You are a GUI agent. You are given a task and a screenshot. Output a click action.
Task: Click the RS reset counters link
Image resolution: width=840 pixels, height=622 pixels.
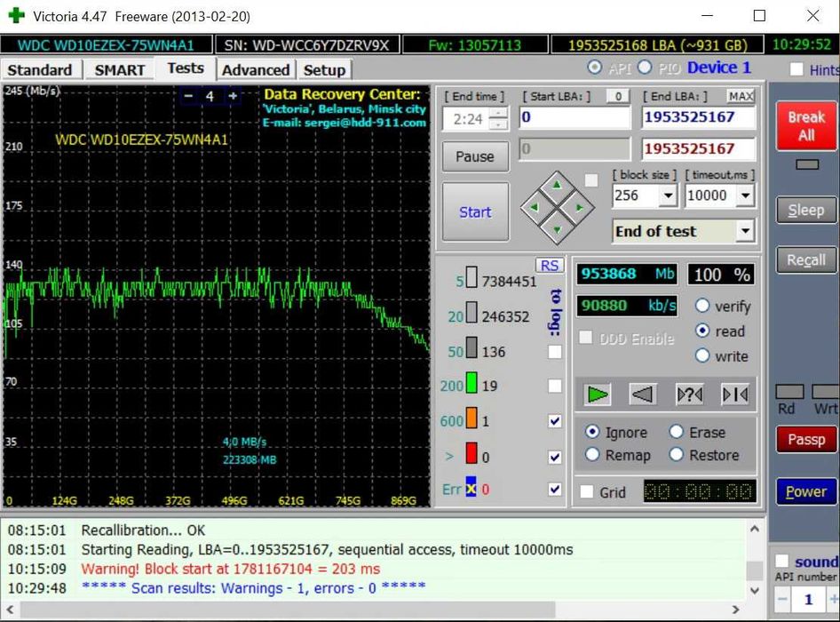pos(550,266)
